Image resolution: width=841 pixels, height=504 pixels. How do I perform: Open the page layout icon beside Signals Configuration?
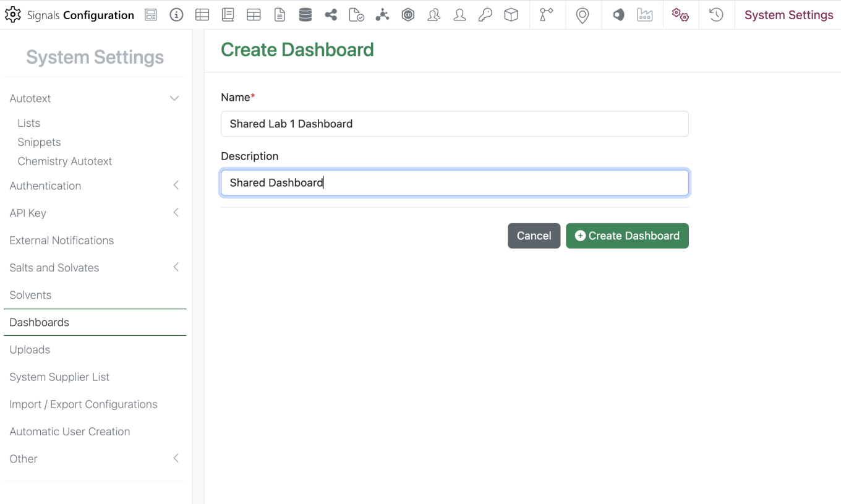(151, 15)
